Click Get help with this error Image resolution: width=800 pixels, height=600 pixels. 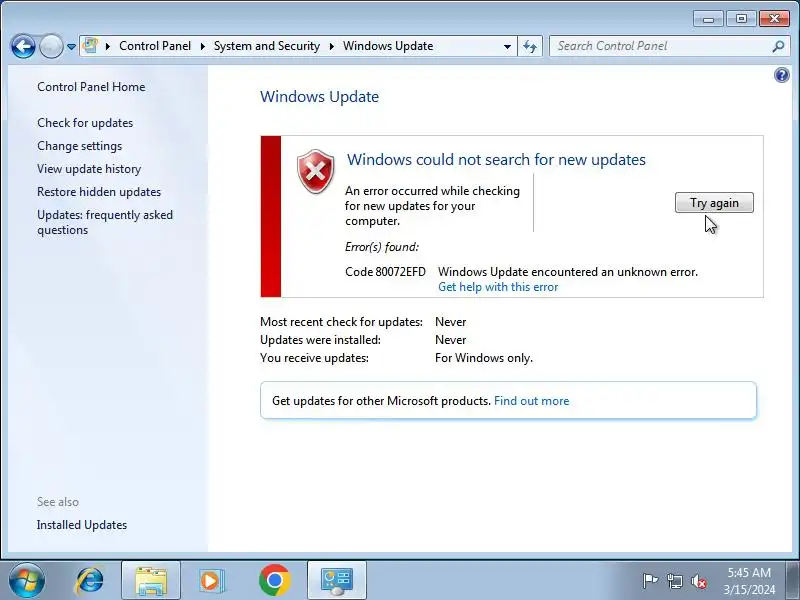tap(498, 287)
